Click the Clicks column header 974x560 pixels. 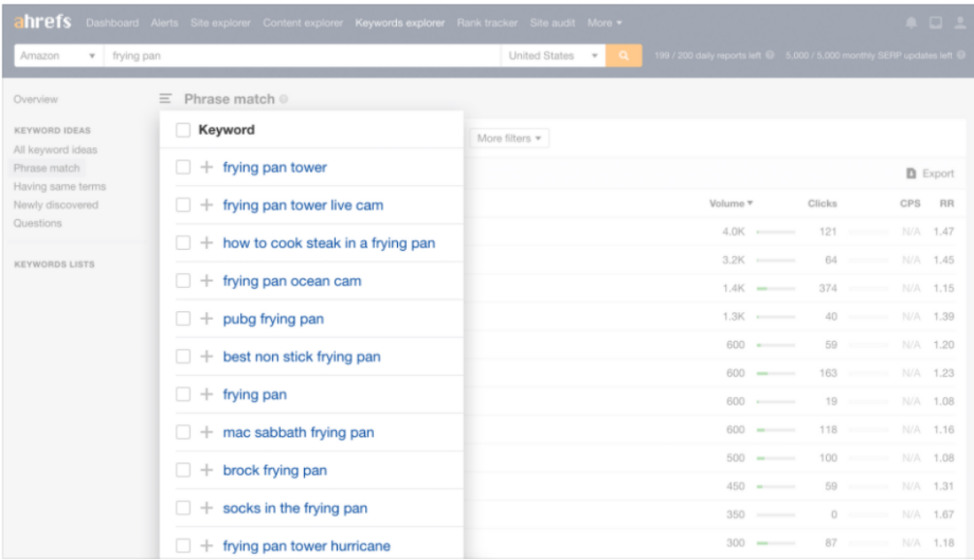pyautogui.click(x=822, y=204)
